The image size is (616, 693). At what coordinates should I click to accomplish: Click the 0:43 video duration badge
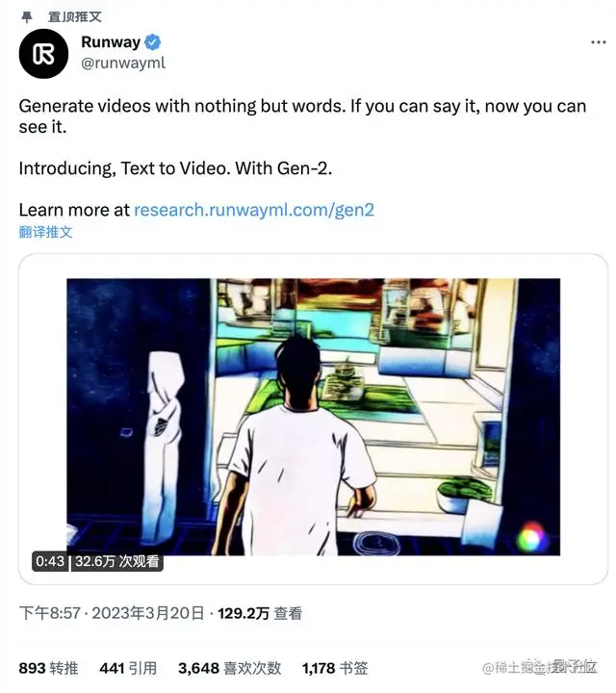(x=50, y=562)
